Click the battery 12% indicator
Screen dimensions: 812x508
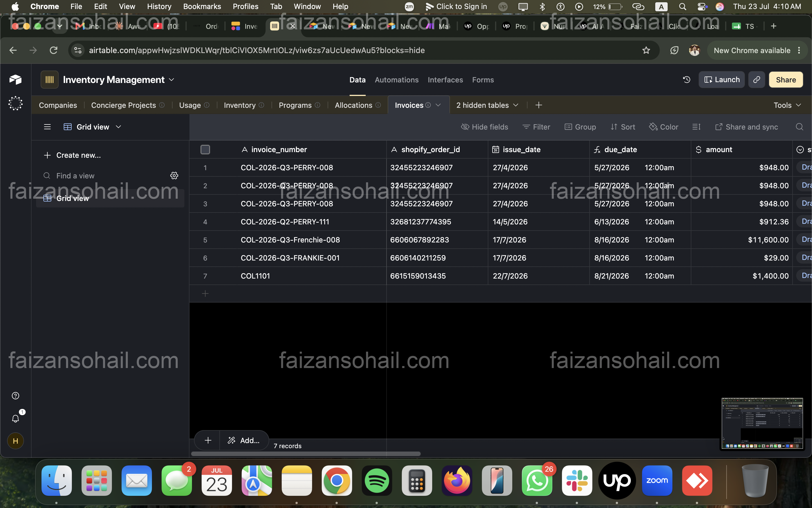607,6
